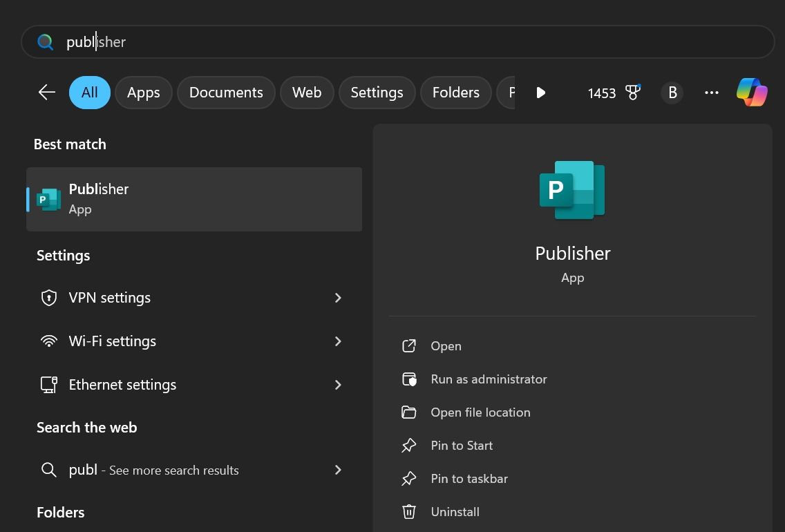Click the back arrow icon

point(47,93)
